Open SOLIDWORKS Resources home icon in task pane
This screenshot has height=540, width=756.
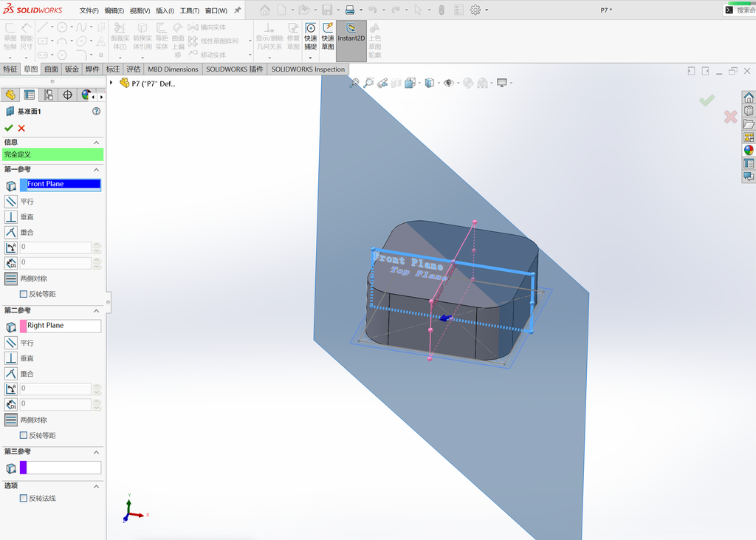pyautogui.click(x=749, y=98)
